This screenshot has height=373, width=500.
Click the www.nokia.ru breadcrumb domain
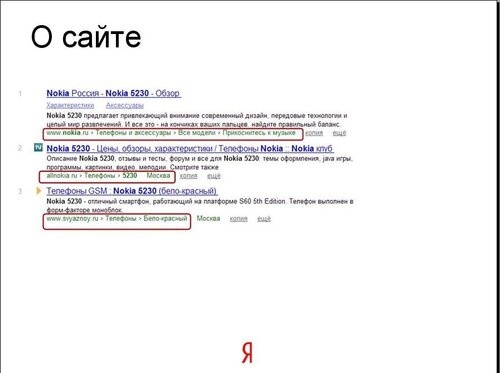(x=67, y=133)
